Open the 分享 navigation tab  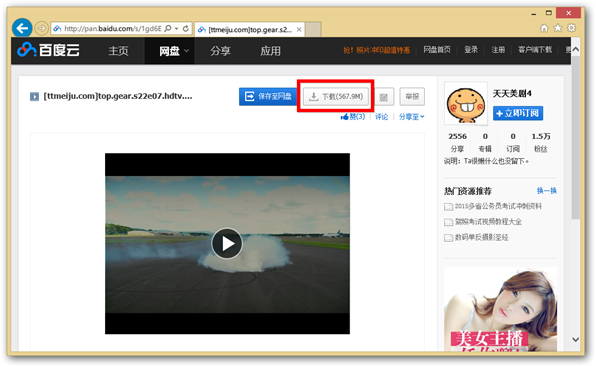[x=220, y=51]
